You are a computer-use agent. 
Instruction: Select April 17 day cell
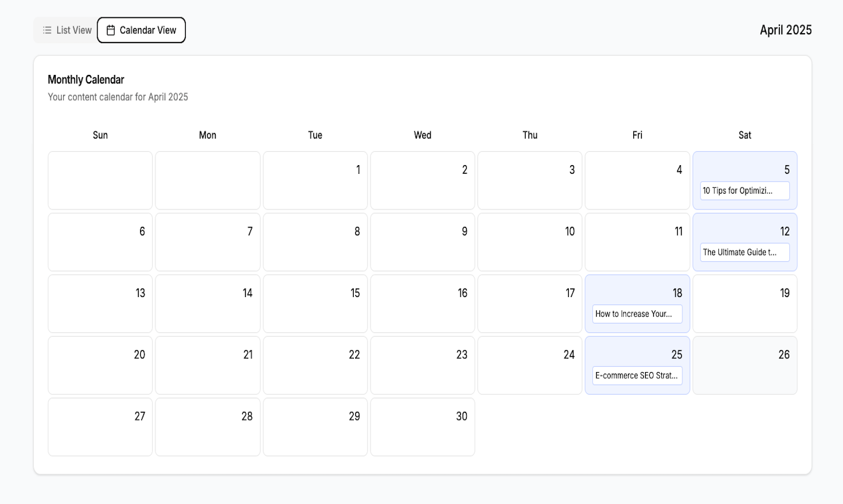(530, 304)
